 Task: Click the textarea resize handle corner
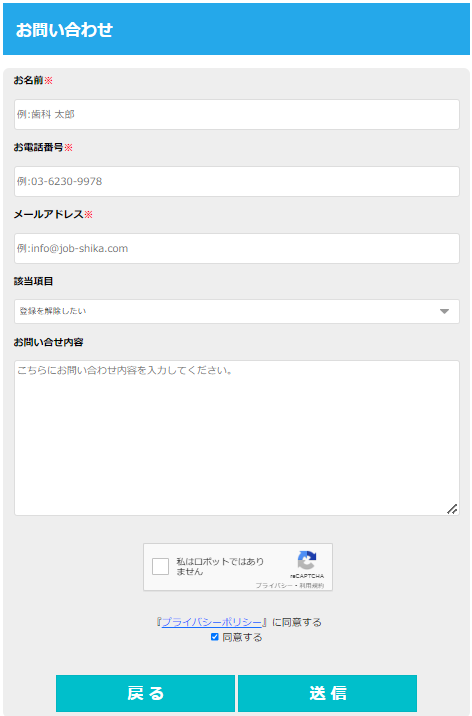click(x=452, y=509)
